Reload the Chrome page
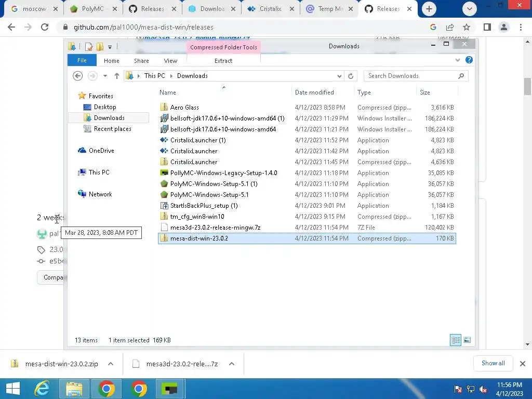Image resolution: width=532 pixels, height=399 pixels. pos(45,27)
